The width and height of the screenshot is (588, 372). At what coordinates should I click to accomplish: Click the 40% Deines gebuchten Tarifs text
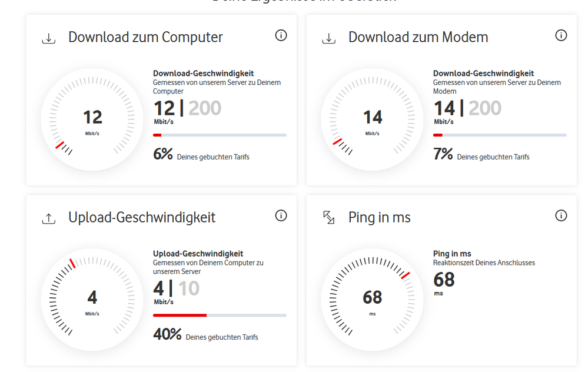[205, 335]
